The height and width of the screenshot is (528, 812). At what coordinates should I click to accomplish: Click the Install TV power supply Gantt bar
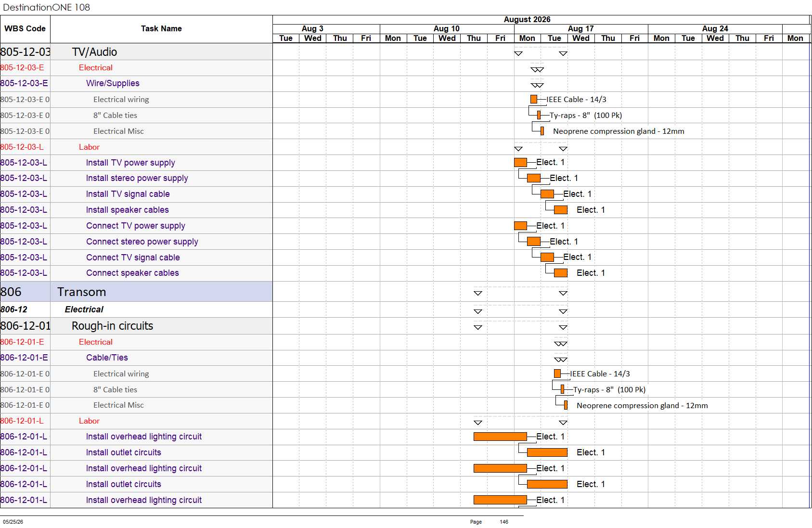[520, 162]
